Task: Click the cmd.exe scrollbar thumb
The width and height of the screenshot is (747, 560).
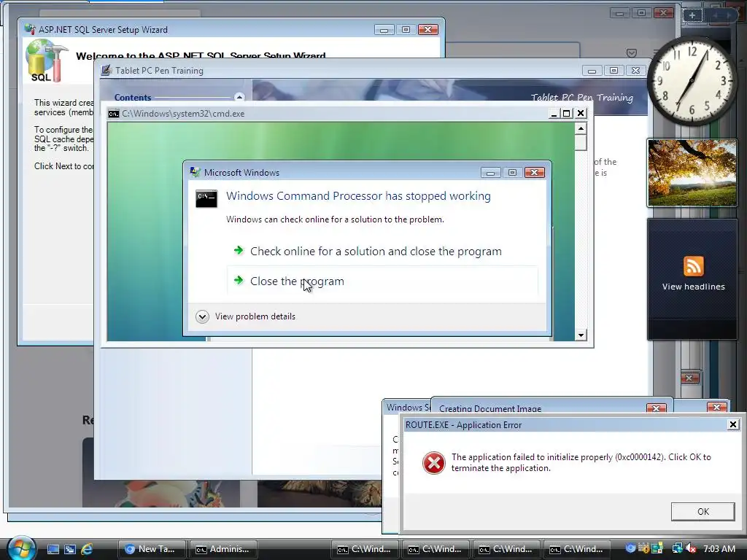Action: click(580, 142)
